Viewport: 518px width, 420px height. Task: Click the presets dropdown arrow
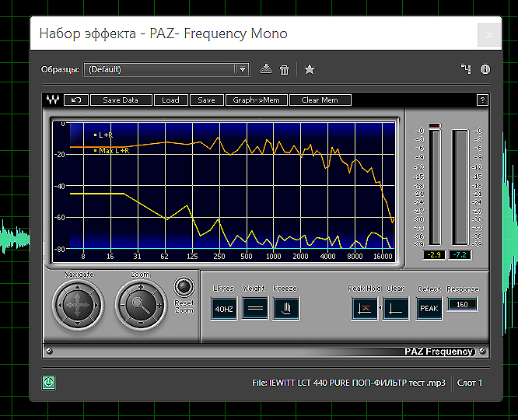(243, 69)
